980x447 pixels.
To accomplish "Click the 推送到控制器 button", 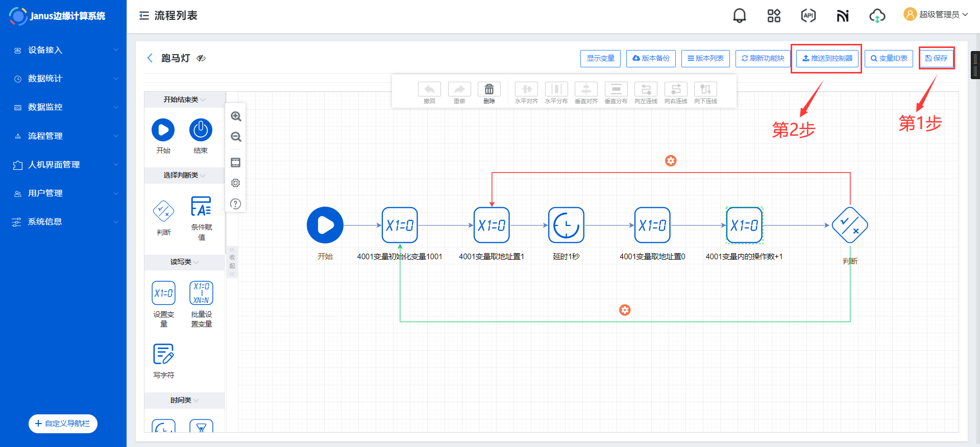I will 827,58.
